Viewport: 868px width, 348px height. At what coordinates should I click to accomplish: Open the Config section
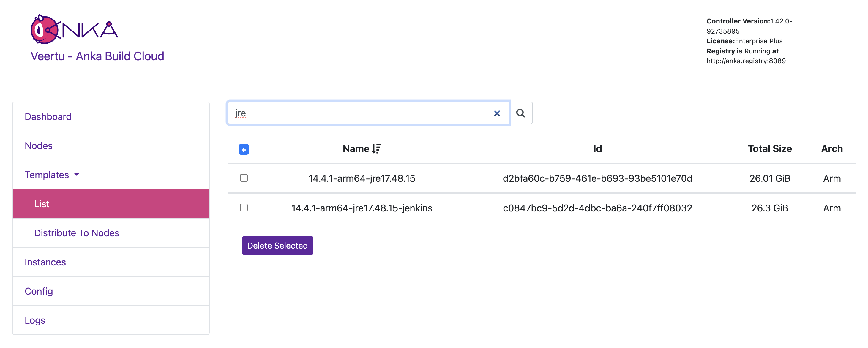[39, 291]
